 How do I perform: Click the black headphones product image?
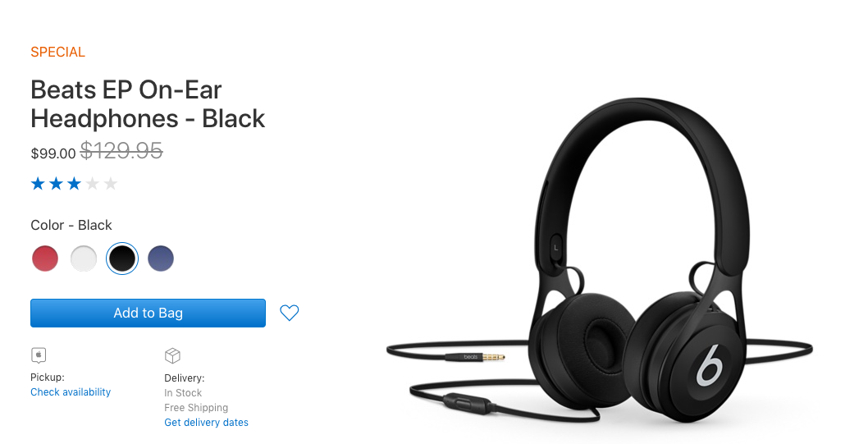coord(600,260)
